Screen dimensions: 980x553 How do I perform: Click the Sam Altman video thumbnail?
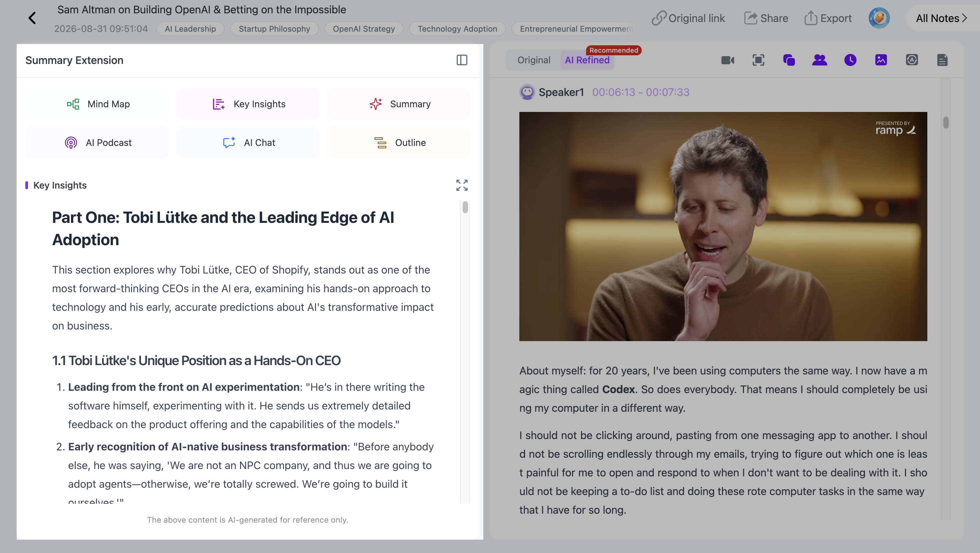click(x=723, y=226)
